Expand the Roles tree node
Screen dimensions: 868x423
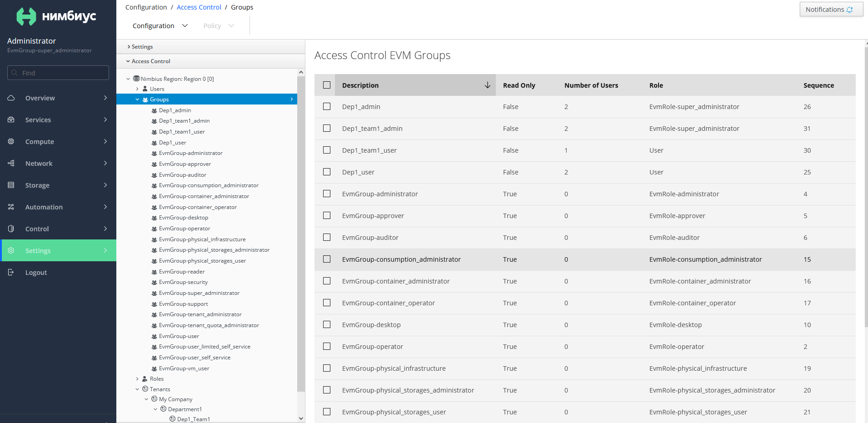click(137, 379)
